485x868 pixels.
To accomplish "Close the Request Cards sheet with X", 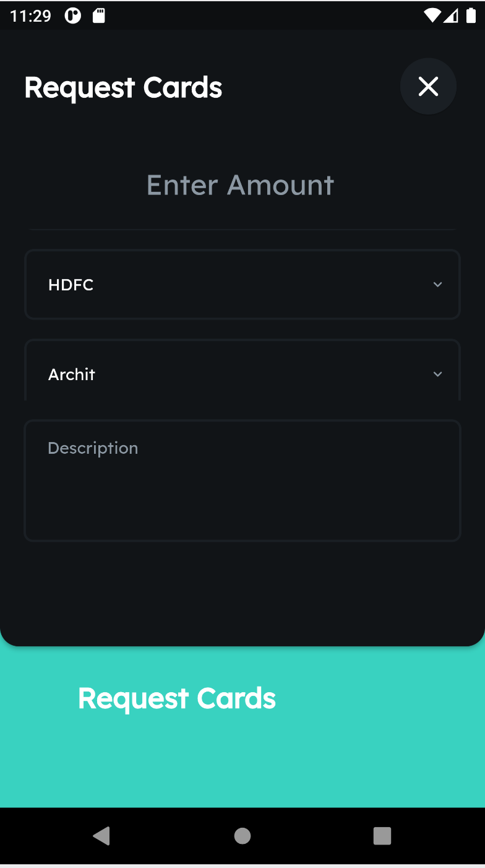I will 428,87.
